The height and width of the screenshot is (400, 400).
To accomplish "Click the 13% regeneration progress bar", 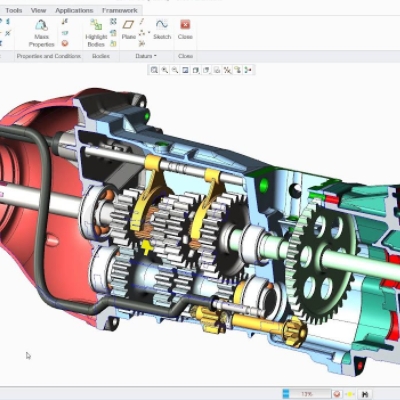I will [306, 394].
